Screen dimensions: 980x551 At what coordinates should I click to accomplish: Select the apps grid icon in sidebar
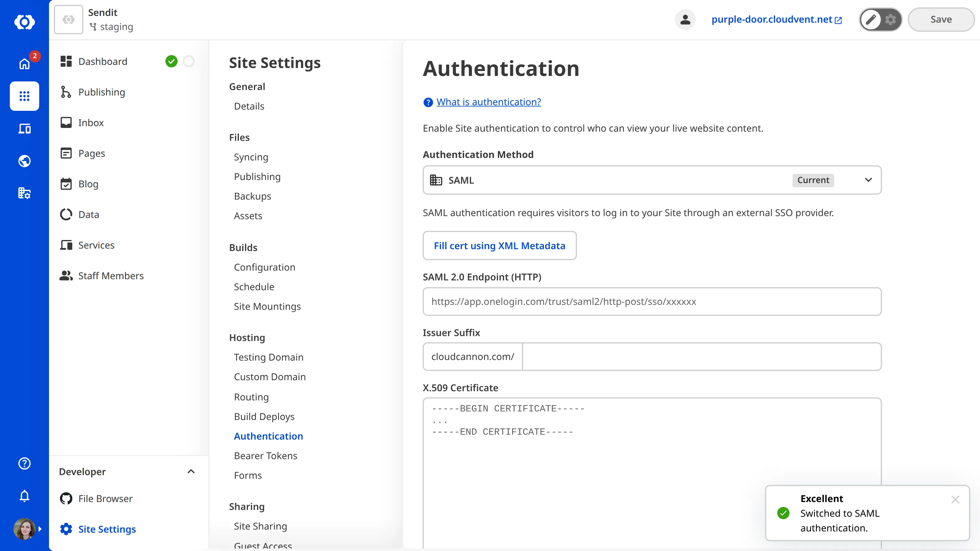coord(24,96)
